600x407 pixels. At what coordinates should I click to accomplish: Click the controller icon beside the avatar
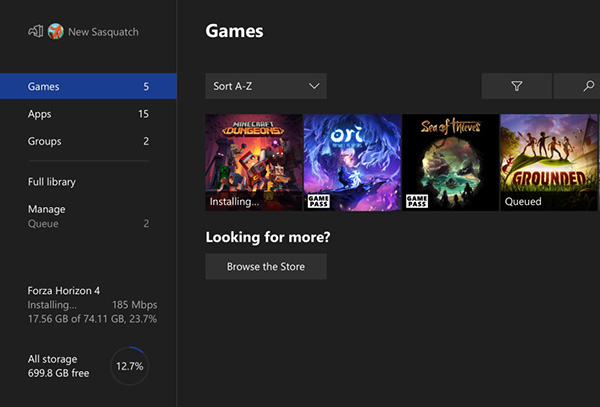tap(36, 31)
